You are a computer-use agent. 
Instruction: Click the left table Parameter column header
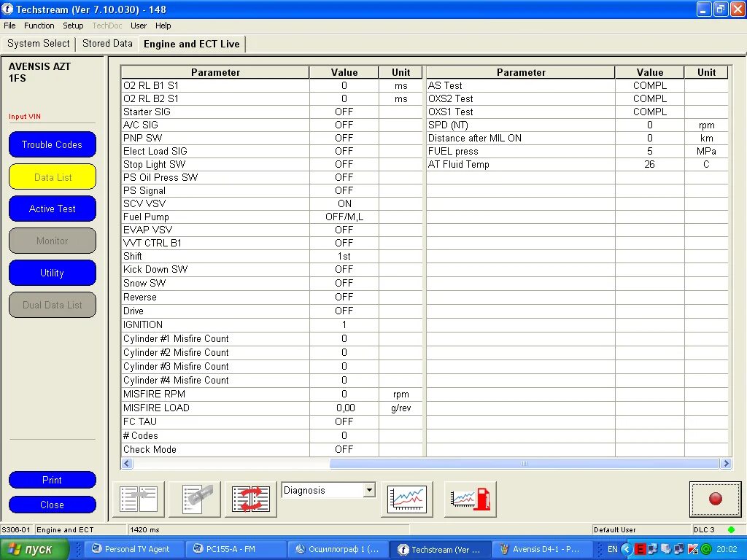pyautogui.click(x=215, y=72)
